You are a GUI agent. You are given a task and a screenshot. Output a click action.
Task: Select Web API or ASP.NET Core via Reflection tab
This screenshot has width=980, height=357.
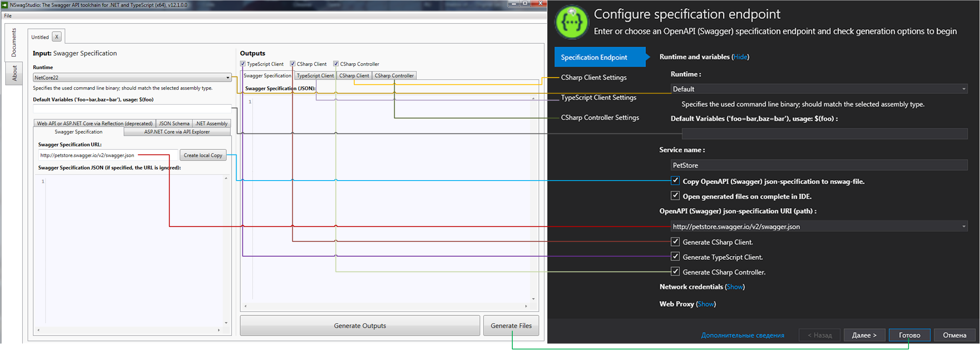click(x=95, y=123)
